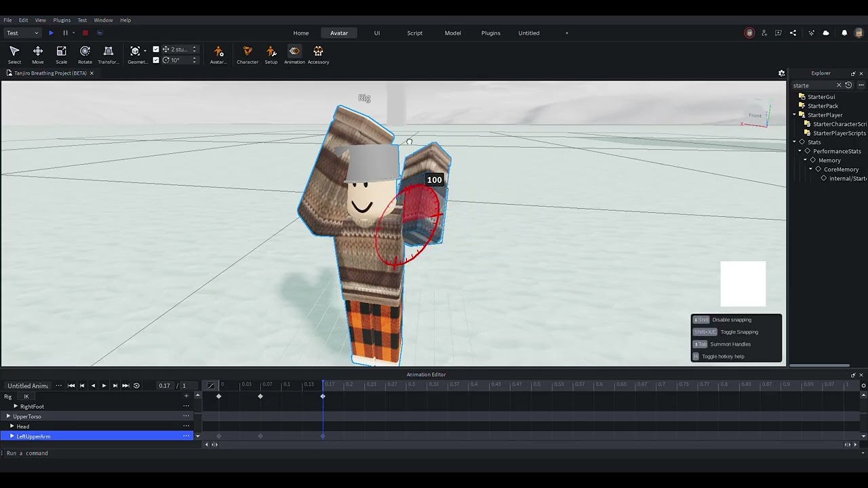Select the keyframe at time 0.07
This screenshot has height=488, width=868.
pyautogui.click(x=260, y=396)
